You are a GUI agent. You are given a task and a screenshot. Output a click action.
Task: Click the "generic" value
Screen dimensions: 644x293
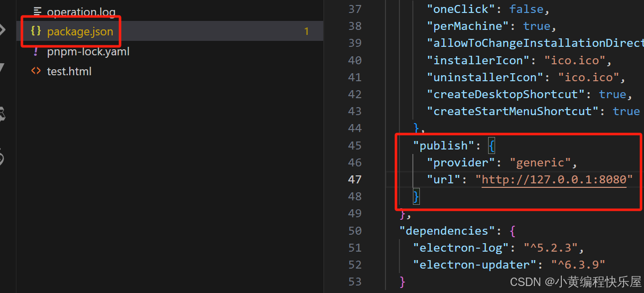[x=540, y=162]
